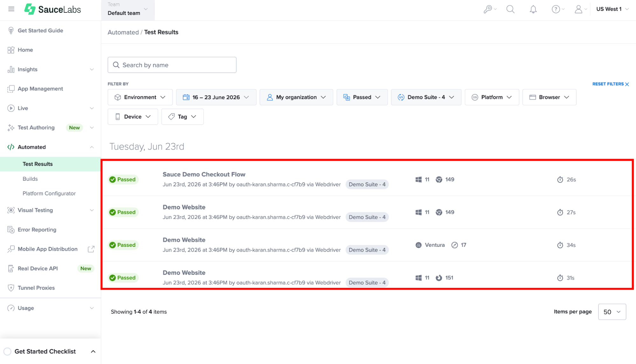Click the Get Started Checklist progress circle
Image resolution: width=636 pixels, height=364 pixels.
pos(8,351)
